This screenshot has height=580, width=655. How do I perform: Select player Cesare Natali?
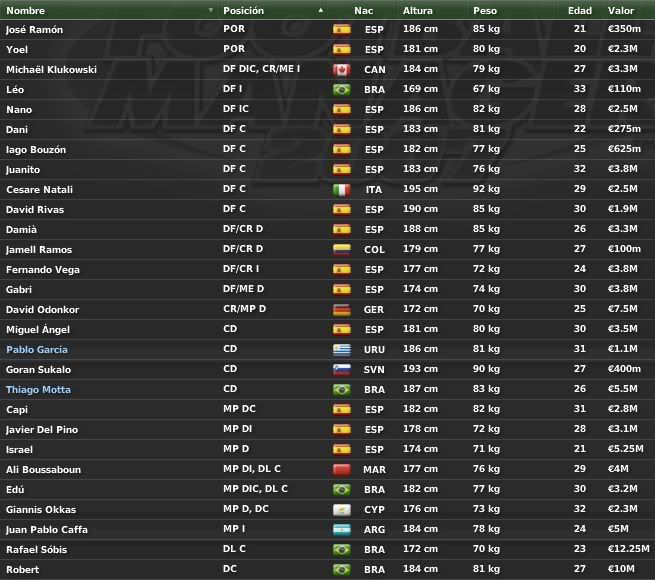click(x=39, y=190)
